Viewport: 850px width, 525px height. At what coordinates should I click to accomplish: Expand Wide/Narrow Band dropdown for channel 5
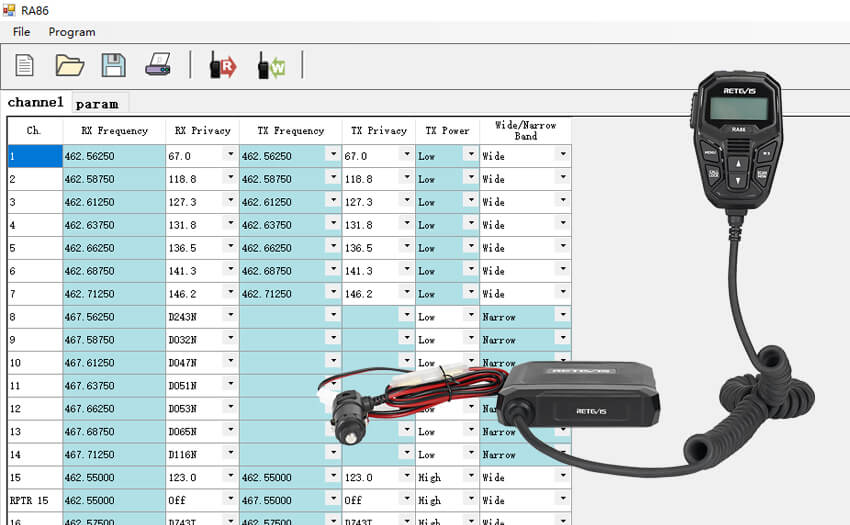click(563, 246)
